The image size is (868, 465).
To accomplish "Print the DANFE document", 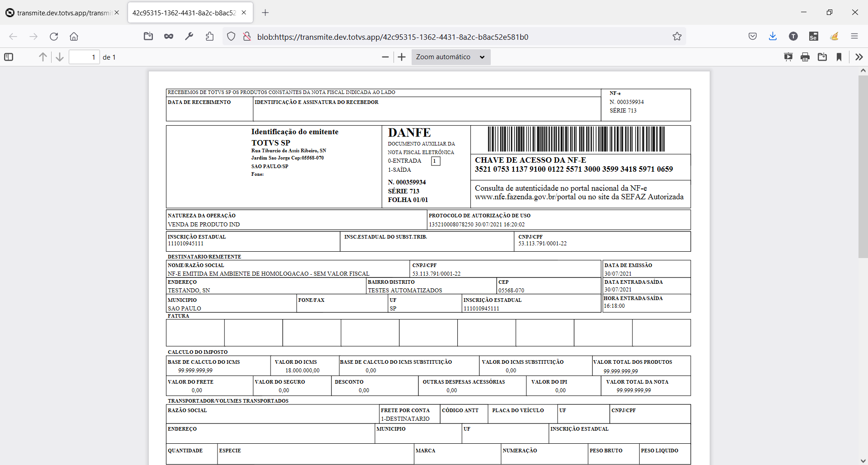I will pyautogui.click(x=805, y=57).
